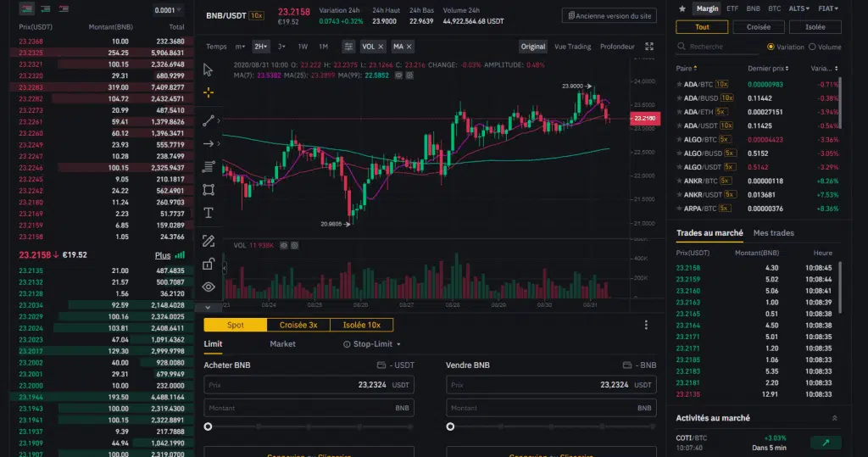
Task: Sort the list by Dernier prix column
Action: 768,69
